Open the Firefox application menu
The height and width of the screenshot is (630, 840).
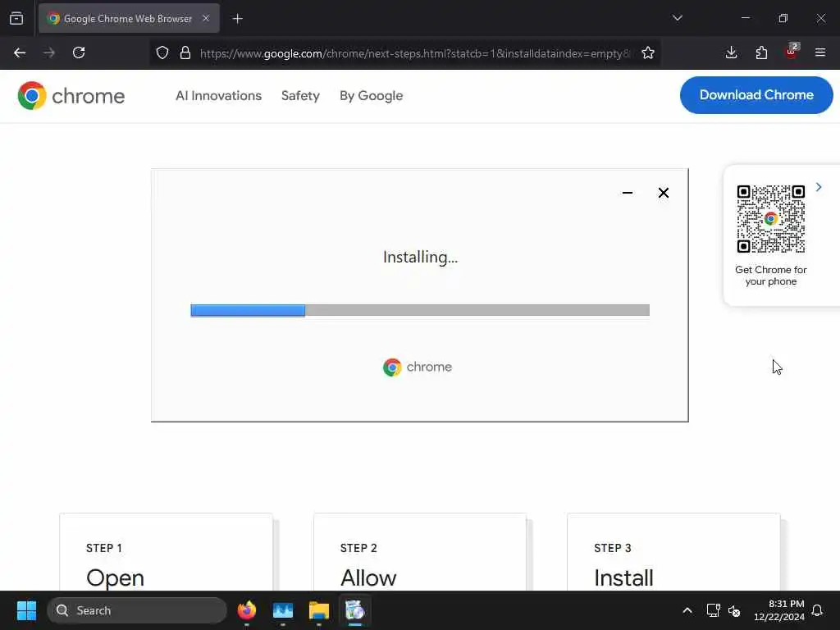(820, 52)
